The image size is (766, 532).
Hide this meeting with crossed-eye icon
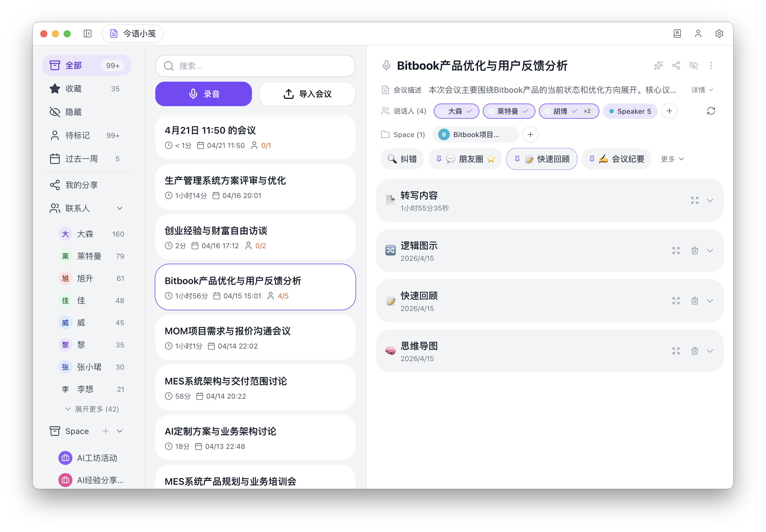(694, 65)
